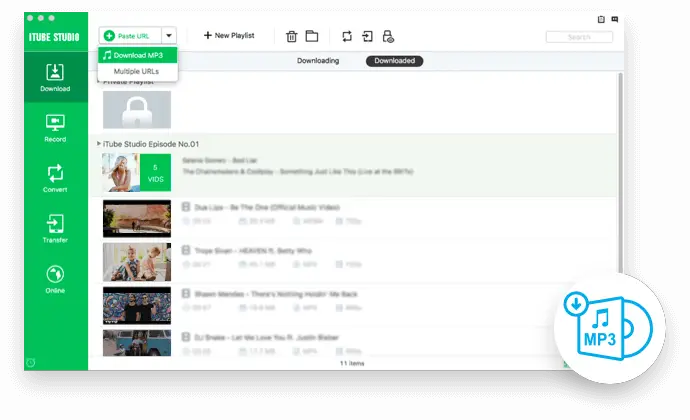This screenshot has width=690, height=420.
Task: Click the video type icon beside Dua Lipa title
Action: [x=186, y=206]
